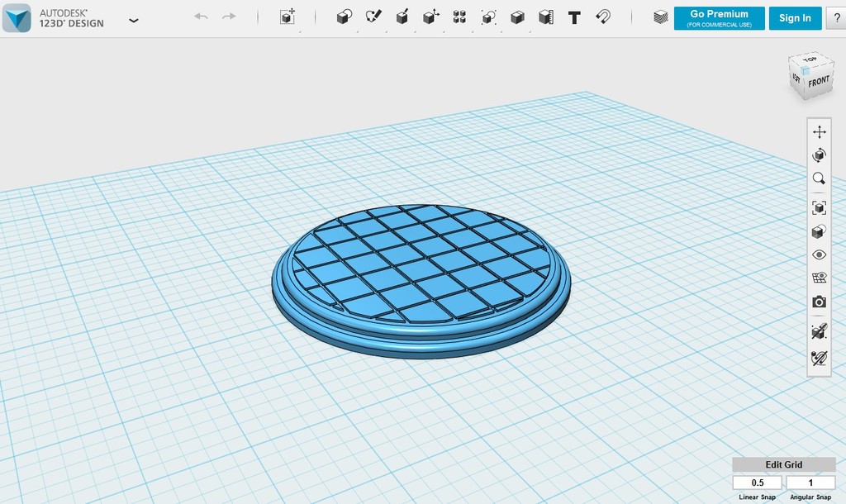The image size is (846, 504).
Task: Click the camera screenshot icon
Action: 819,302
